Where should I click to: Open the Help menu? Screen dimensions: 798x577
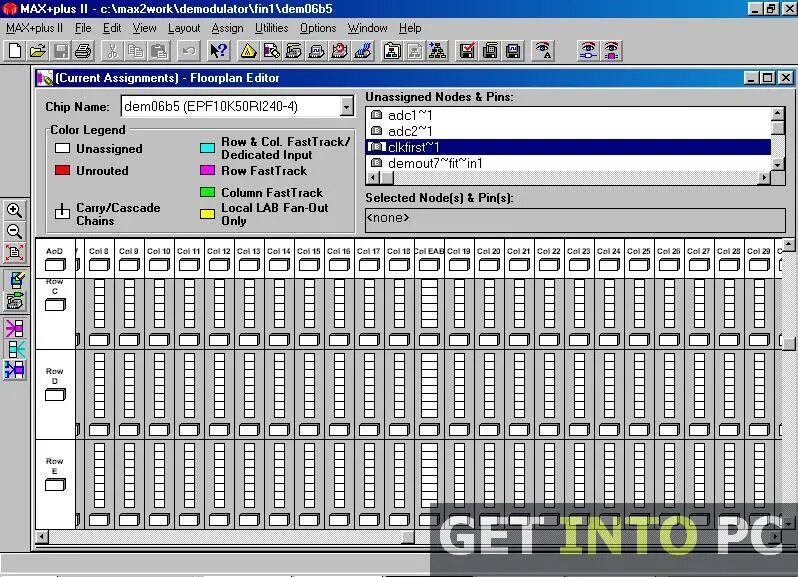[x=410, y=28]
